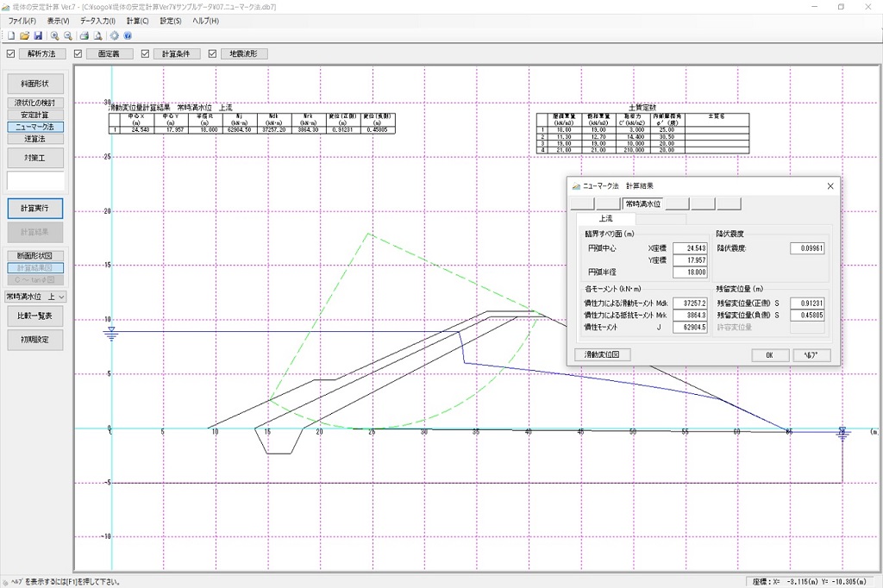
Task: Click the 慣性モーメント J field 62904.5
Action: tap(690, 328)
